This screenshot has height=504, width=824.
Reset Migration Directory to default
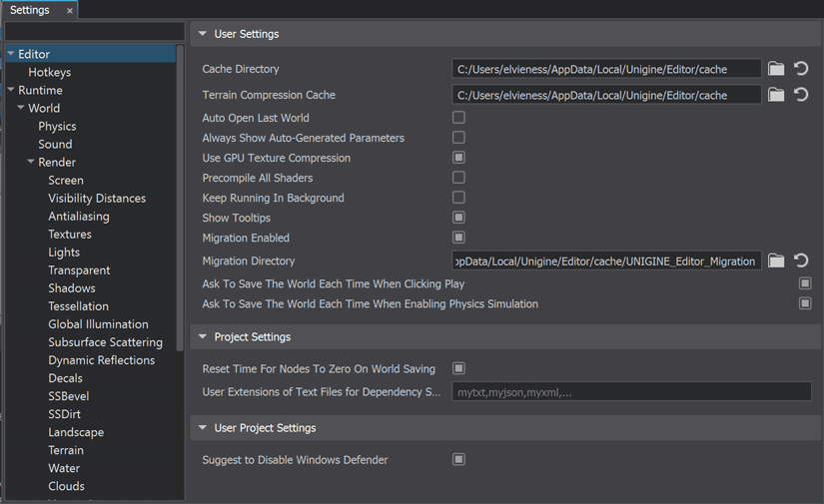pos(801,260)
